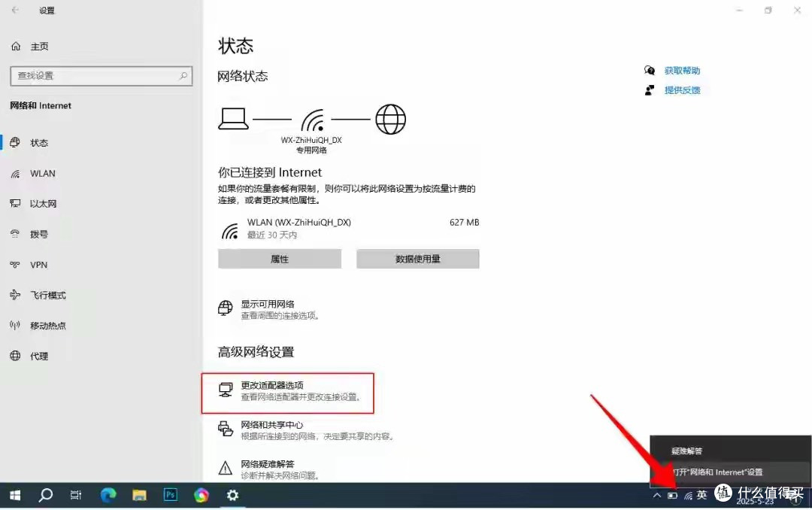This screenshot has width=812, height=510.
Task: Click the 获取帮助 get help link
Action: tap(682, 71)
